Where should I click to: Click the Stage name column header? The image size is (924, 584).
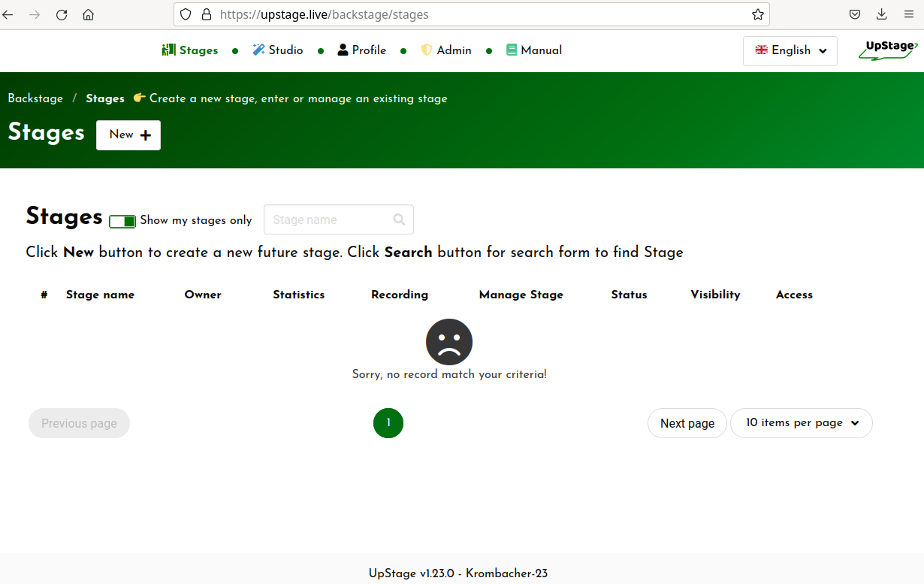click(x=100, y=295)
